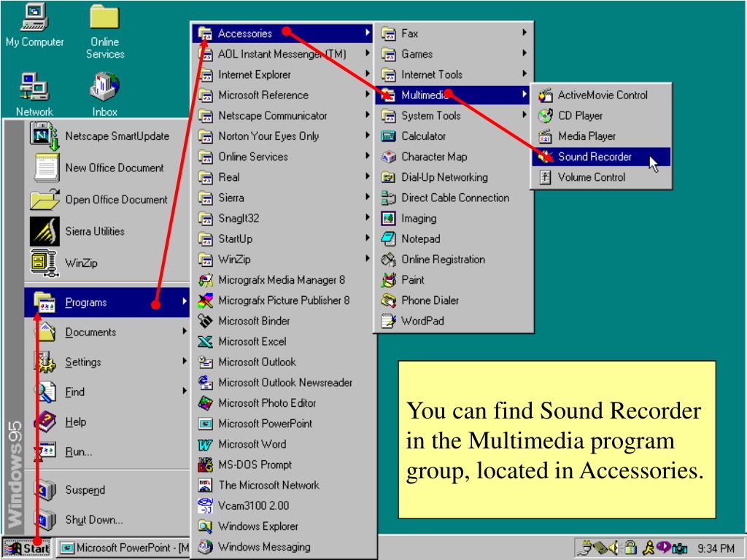
Task: Select Shut Down... from the Start menu
Action: (107, 519)
